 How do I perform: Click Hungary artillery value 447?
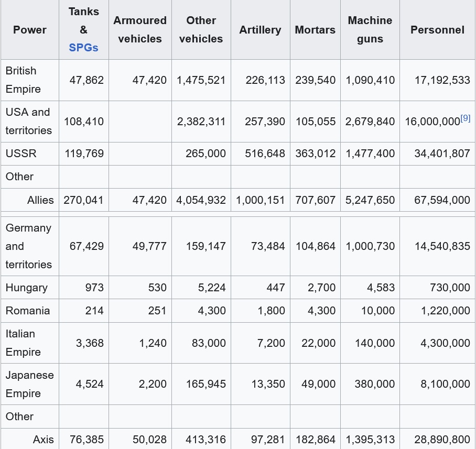pyautogui.click(x=276, y=288)
